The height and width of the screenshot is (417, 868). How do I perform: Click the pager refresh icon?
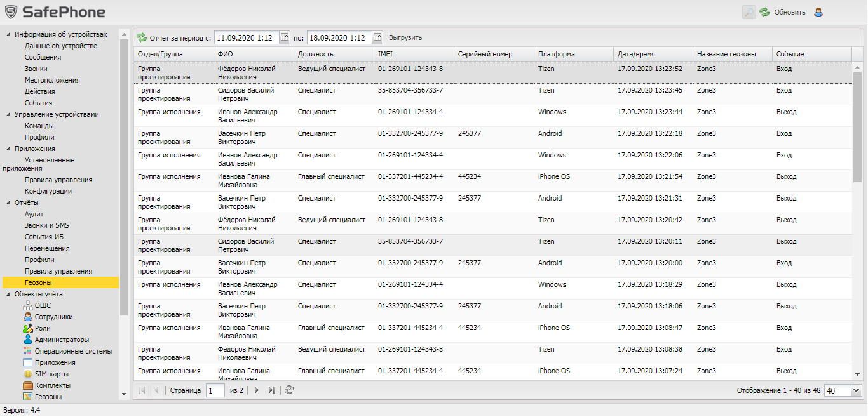click(289, 390)
